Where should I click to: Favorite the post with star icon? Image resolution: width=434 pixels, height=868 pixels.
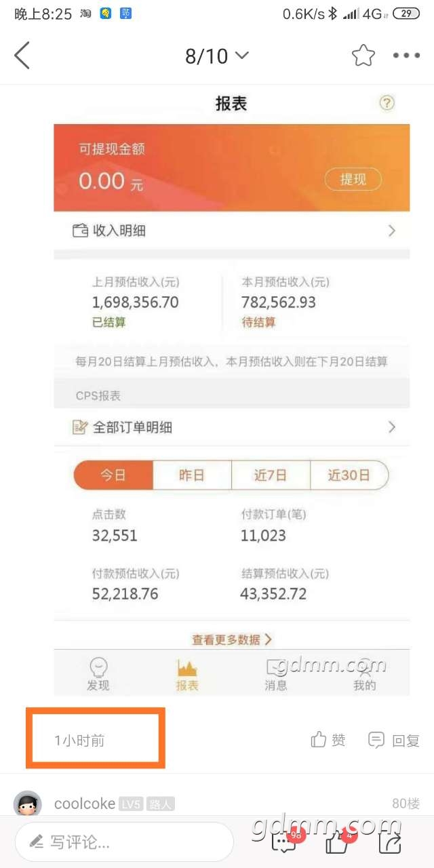(x=363, y=56)
